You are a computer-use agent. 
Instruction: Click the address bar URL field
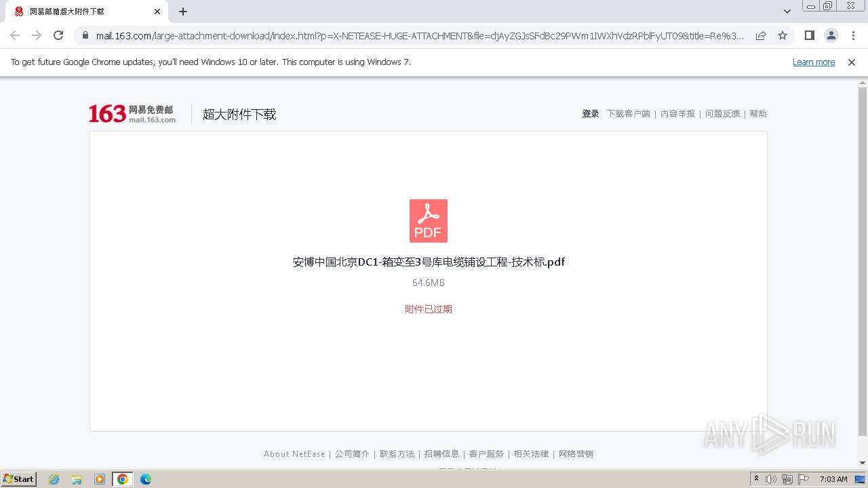[420, 35]
